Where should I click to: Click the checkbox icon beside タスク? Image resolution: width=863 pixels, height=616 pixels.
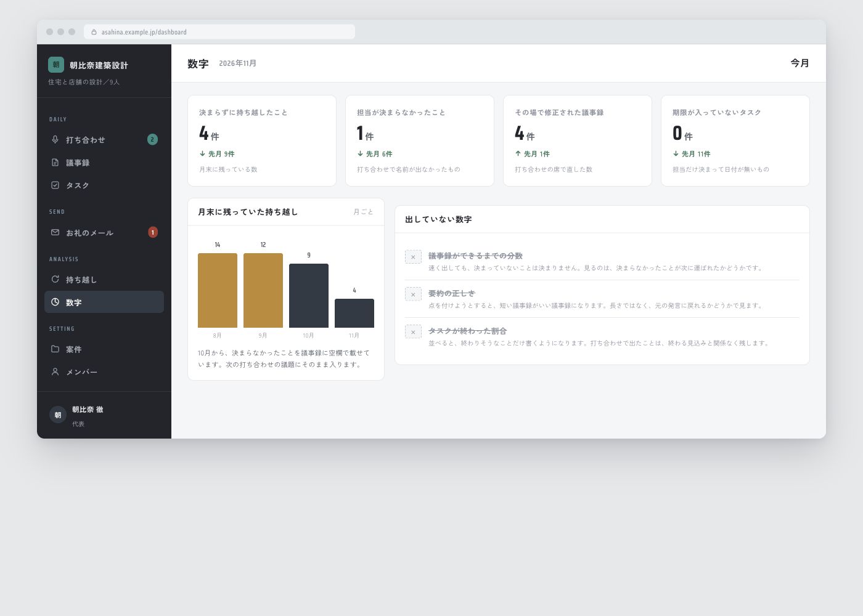(x=55, y=185)
